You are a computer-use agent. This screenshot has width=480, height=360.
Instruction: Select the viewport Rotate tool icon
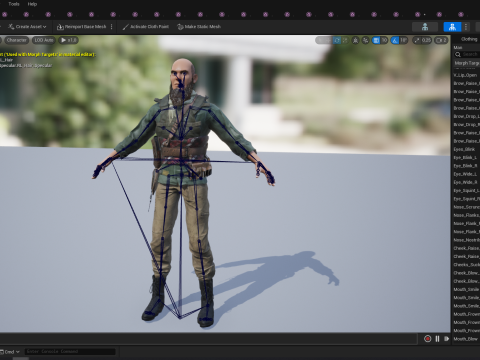tap(337, 40)
